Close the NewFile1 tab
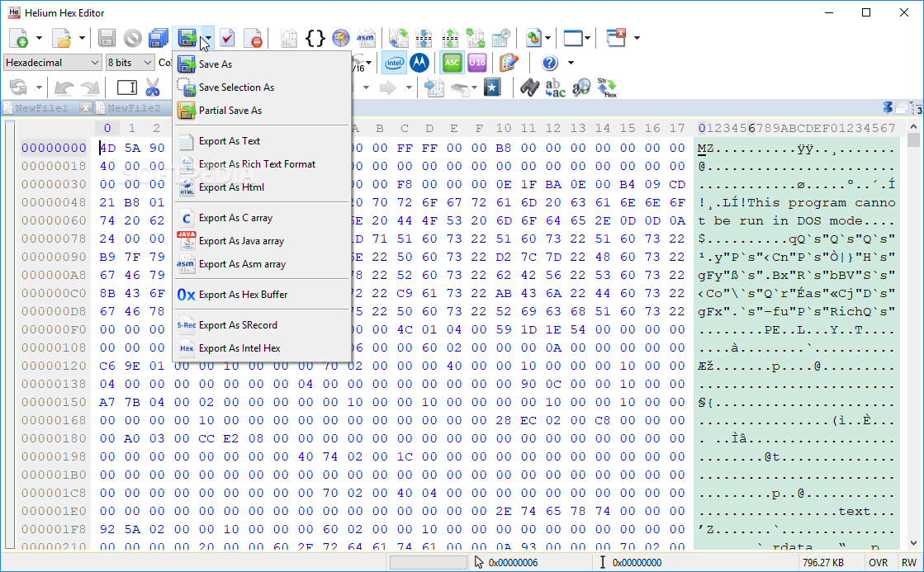 tap(86, 108)
